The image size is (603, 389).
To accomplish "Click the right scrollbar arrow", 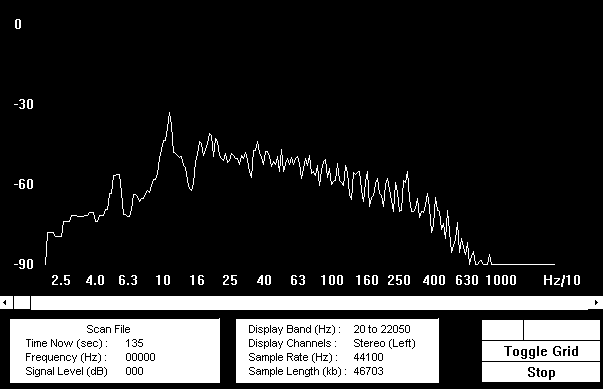I will tap(596, 303).
